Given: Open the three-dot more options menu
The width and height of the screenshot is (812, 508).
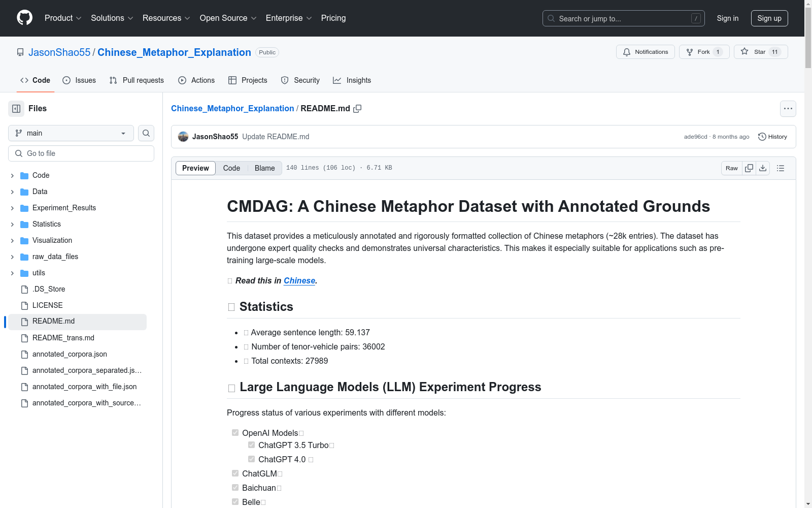Looking at the screenshot, I should 788,109.
